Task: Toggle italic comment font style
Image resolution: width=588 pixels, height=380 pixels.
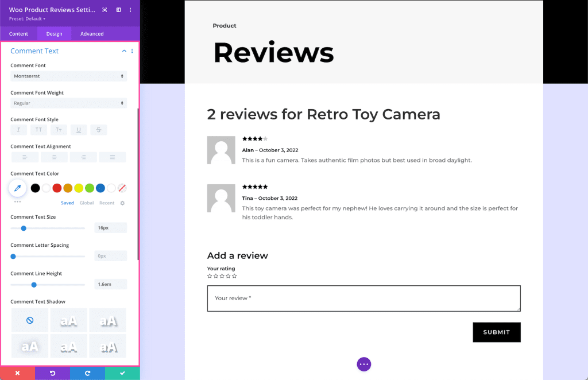Action: 18,129
